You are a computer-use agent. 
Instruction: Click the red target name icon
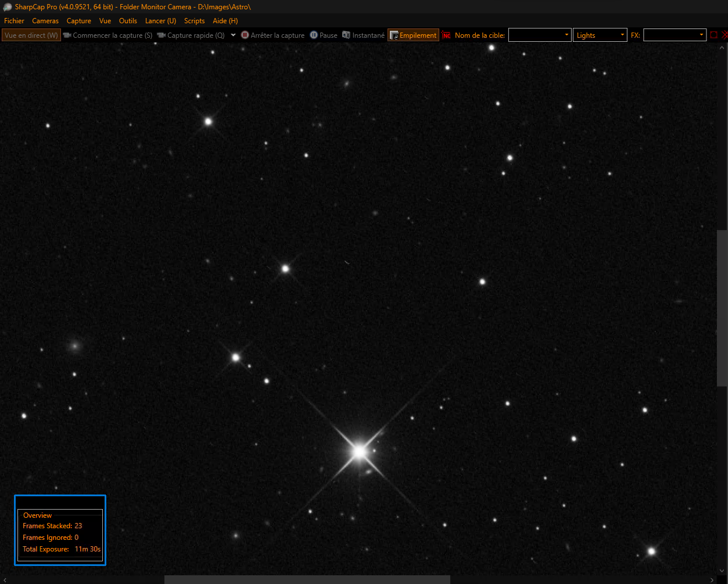click(x=446, y=35)
